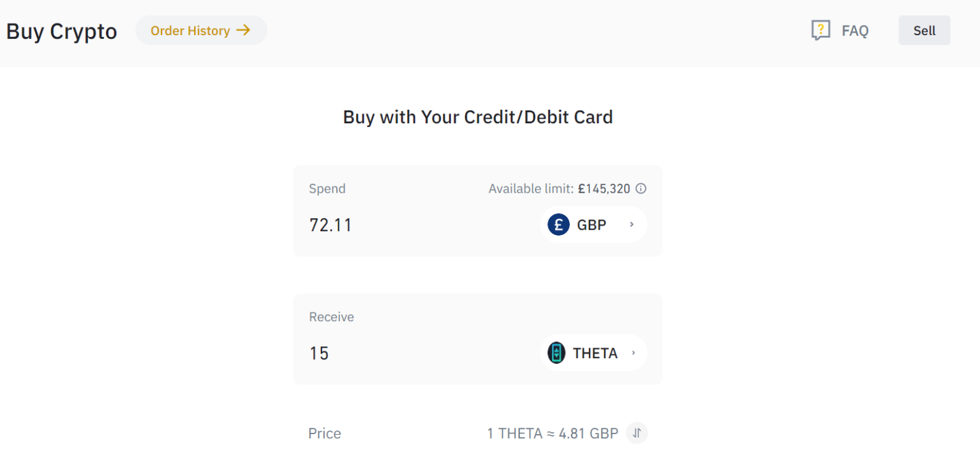Click the info icon next to Available limit

[x=641, y=188]
